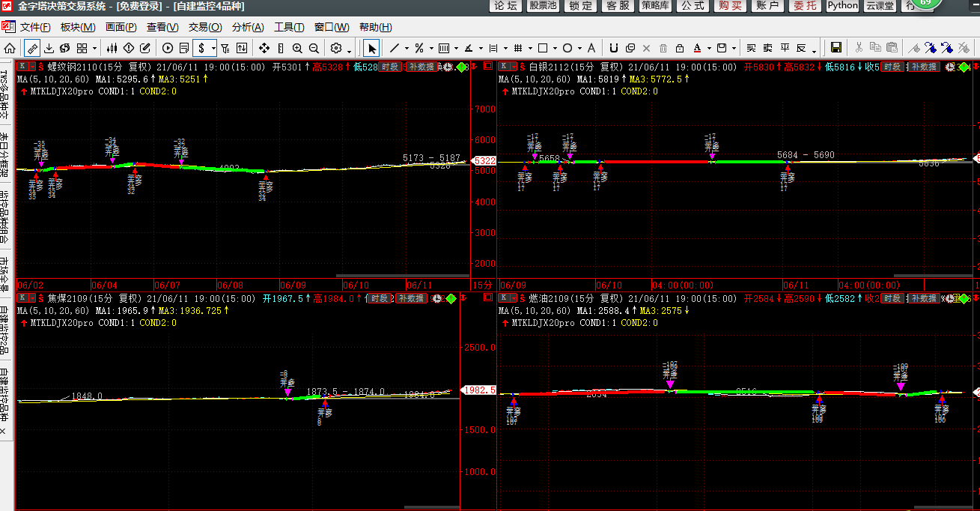Viewport: 980px width, 511px height.
Task: Expand the K dropdown in 螺纹钢2110 chart
Action: (x=32, y=66)
